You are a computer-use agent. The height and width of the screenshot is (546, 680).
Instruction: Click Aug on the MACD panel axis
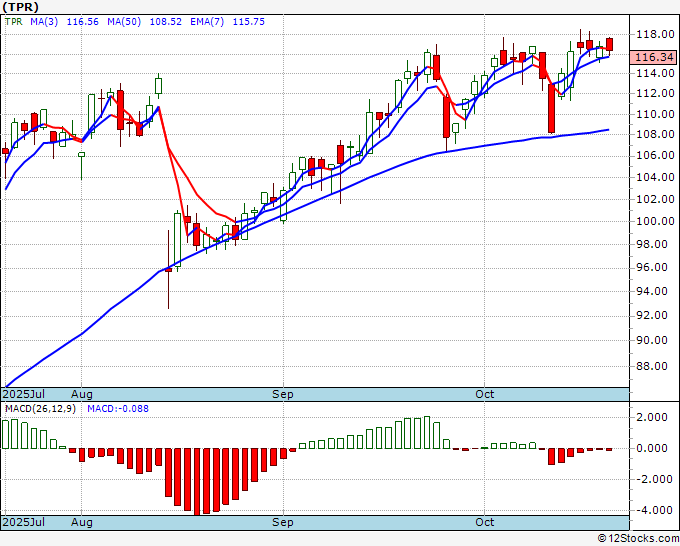82,523
